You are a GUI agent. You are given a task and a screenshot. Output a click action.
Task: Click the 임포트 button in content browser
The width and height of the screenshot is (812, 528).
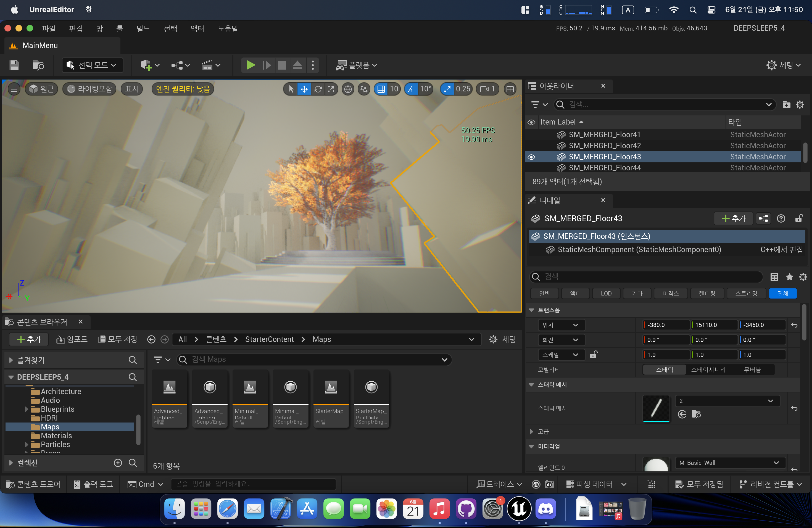pyautogui.click(x=72, y=339)
